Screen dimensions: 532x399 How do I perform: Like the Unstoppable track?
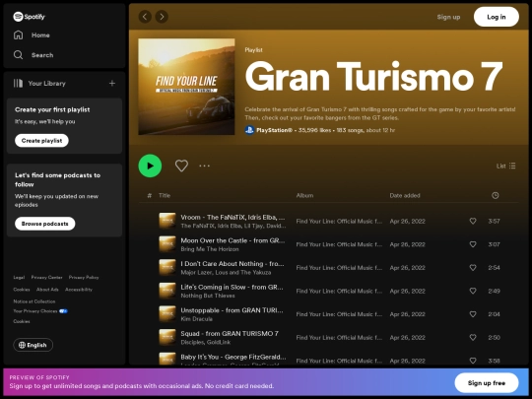click(x=473, y=314)
